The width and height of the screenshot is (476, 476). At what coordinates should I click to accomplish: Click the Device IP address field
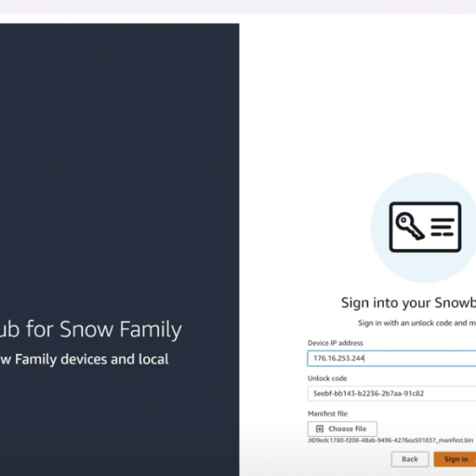coord(391,358)
